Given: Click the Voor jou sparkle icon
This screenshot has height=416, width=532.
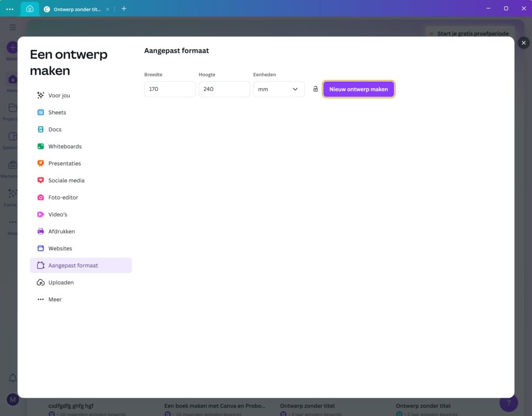Looking at the screenshot, I should point(41,96).
